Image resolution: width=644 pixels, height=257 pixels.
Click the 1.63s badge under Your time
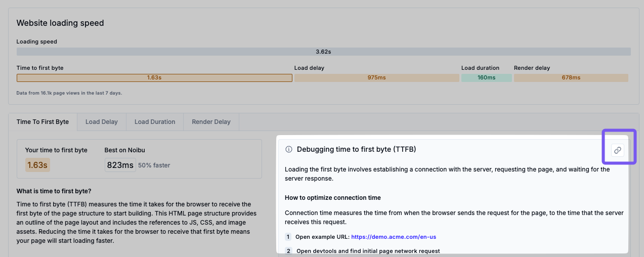point(37,165)
